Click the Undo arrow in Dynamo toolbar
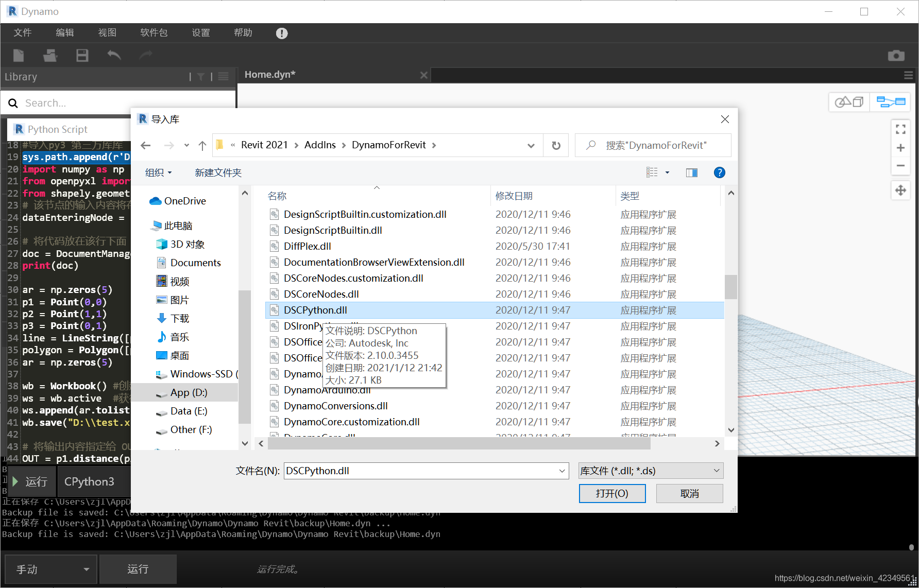 pyautogui.click(x=114, y=55)
